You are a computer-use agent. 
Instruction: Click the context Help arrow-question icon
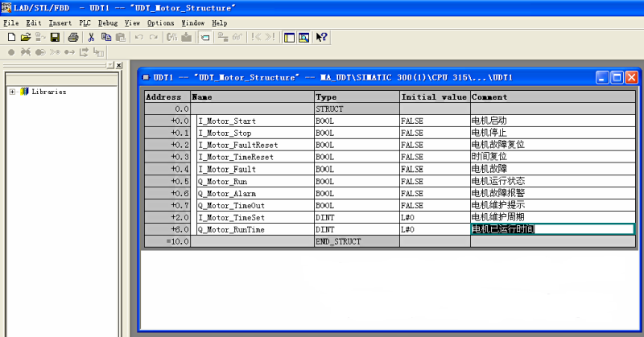click(x=321, y=37)
